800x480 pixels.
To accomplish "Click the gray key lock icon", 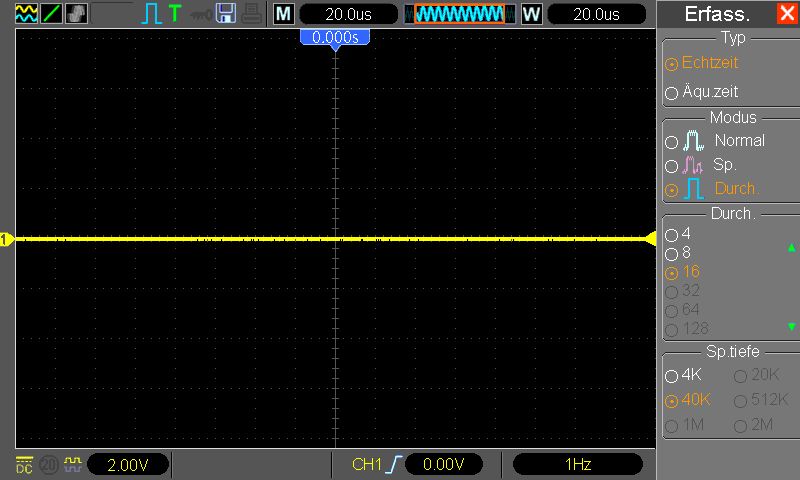I will 201,15.
